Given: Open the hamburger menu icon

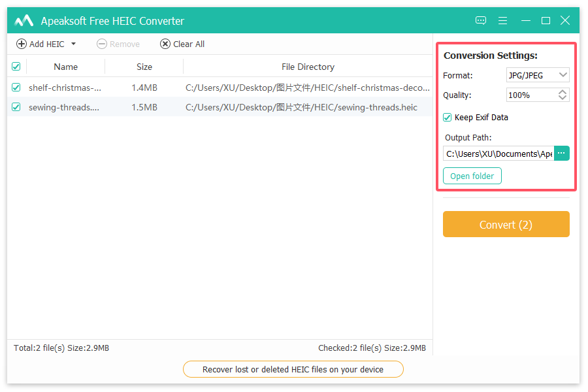Looking at the screenshot, I should (x=502, y=21).
